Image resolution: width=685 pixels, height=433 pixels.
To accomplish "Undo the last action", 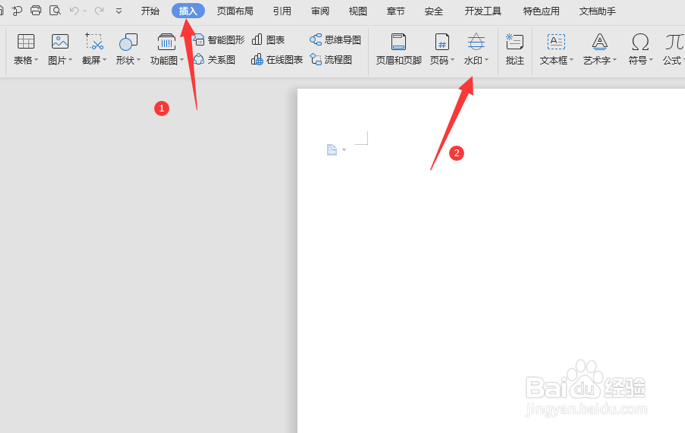I will point(74,10).
